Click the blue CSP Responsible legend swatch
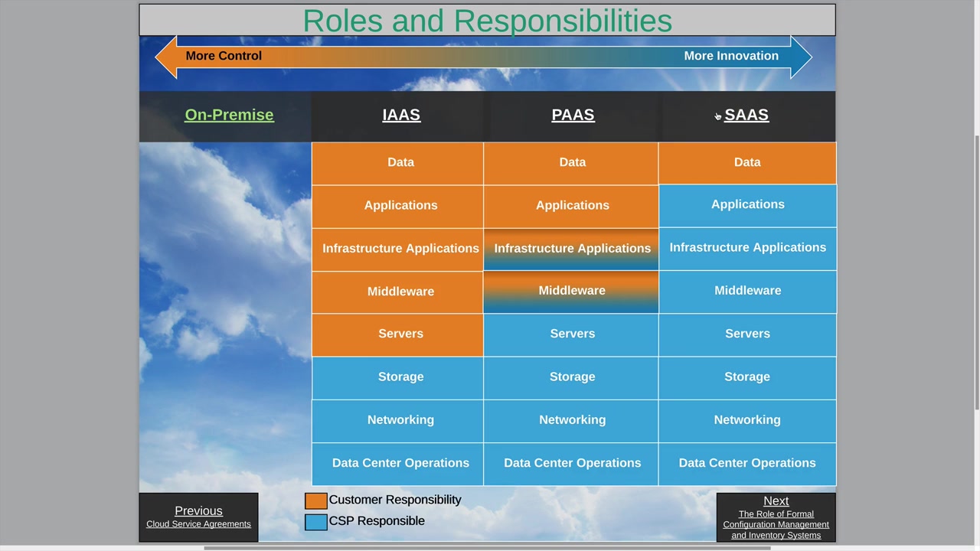This screenshot has width=980, height=551. (316, 522)
